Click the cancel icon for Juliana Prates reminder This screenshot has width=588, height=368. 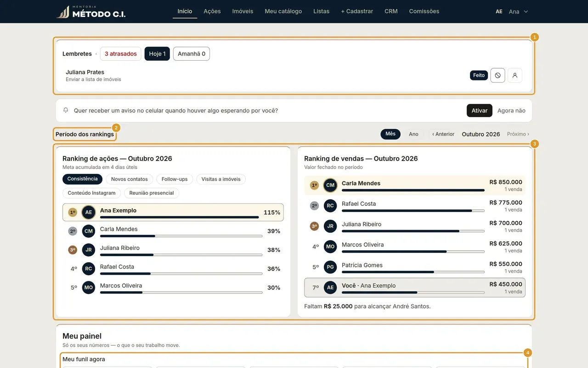[498, 75]
